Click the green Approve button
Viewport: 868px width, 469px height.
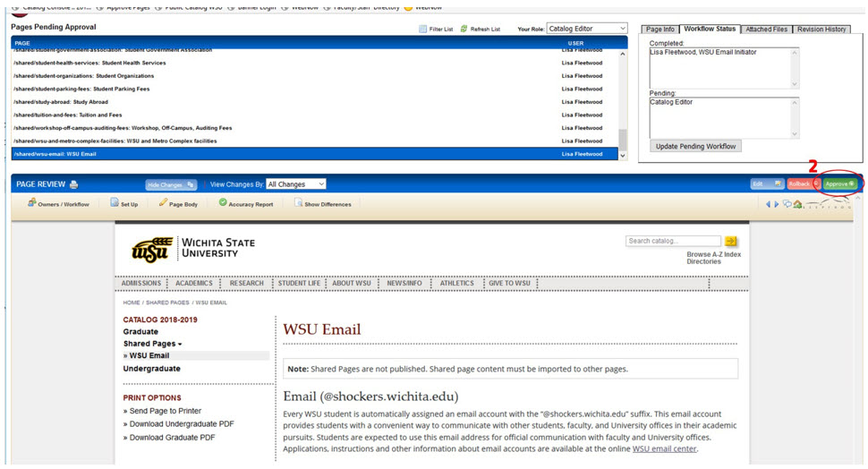click(839, 183)
